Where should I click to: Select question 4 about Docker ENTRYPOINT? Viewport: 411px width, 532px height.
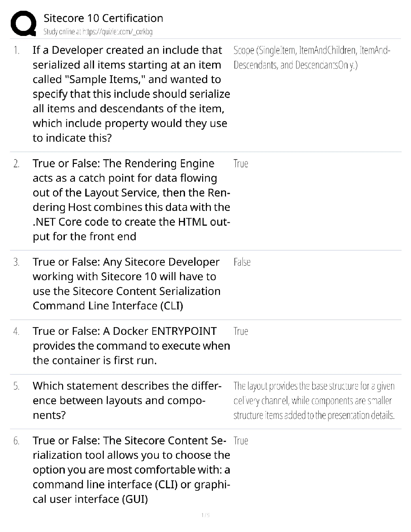pos(131,346)
